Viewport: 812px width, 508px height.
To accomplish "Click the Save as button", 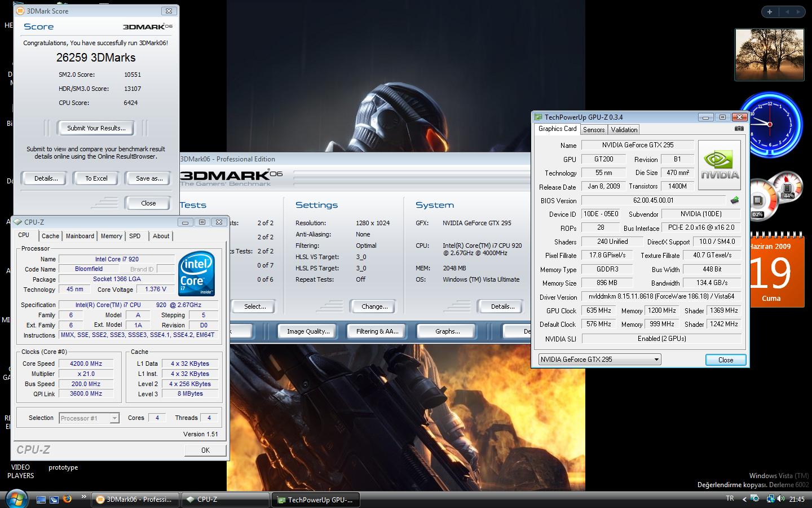I will [149, 178].
